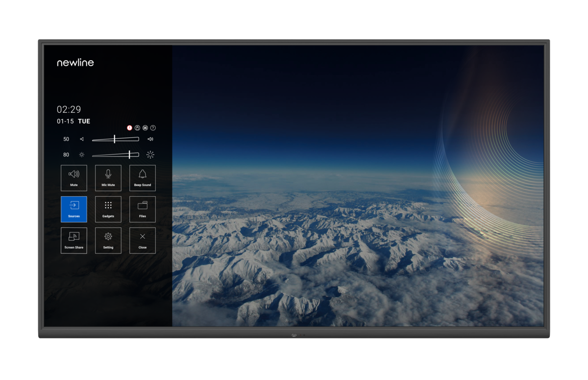Click the dim brightness sun icon

click(82, 154)
